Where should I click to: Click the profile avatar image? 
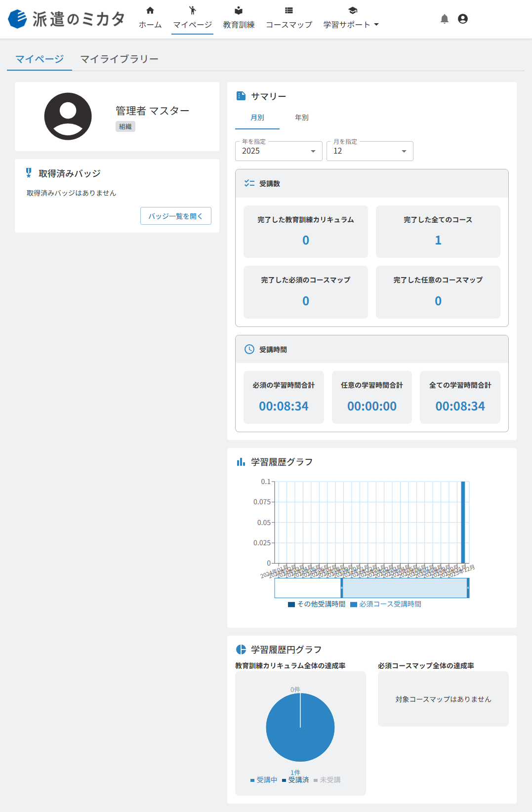(x=68, y=117)
